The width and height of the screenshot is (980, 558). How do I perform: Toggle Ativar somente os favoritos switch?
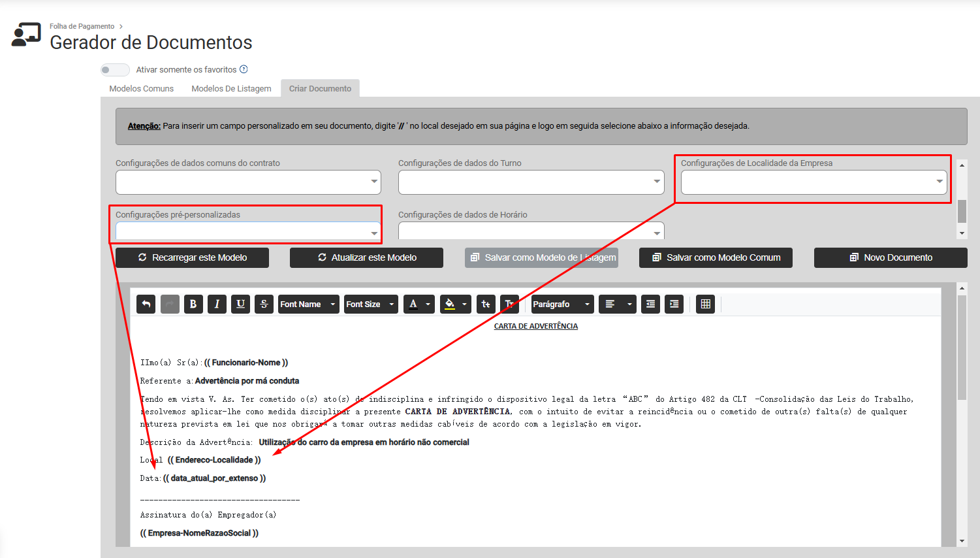tap(115, 70)
